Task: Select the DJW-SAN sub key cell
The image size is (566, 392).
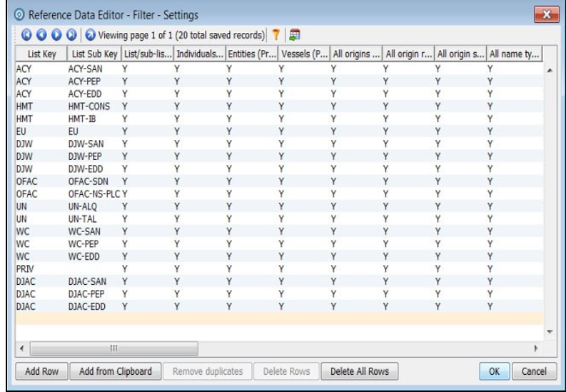Action: click(94, 144)
